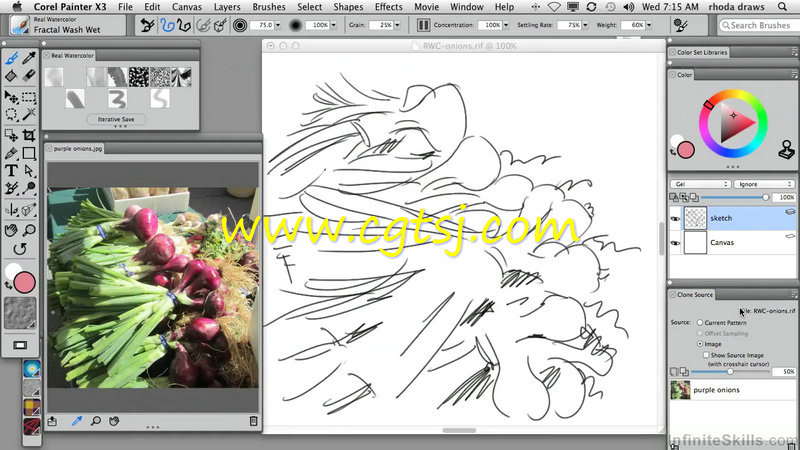This screenshot has height=450, width=800.
Task: Click Iterative Save button
Action: pyautogui.click(x=116, y=119)
